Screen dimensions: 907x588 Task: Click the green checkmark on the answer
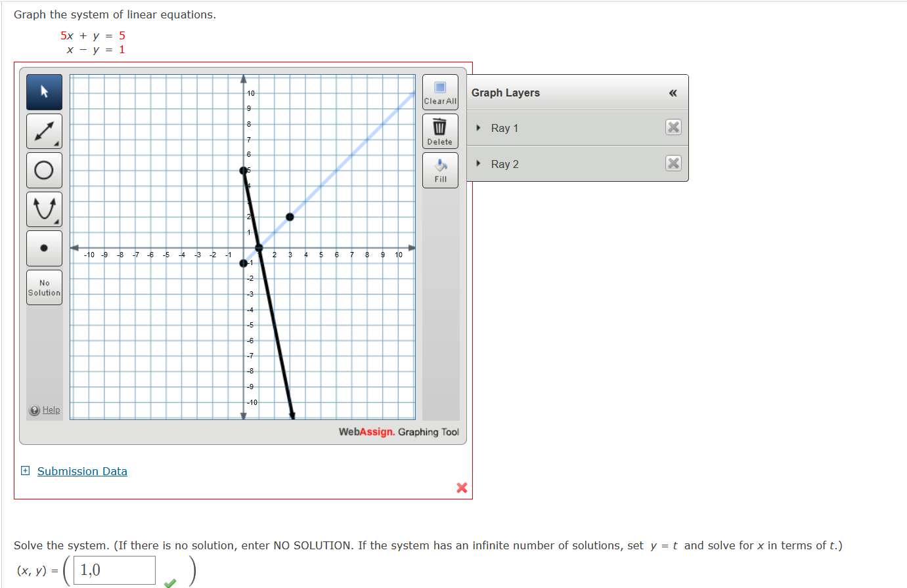click(x=169, y=581)
